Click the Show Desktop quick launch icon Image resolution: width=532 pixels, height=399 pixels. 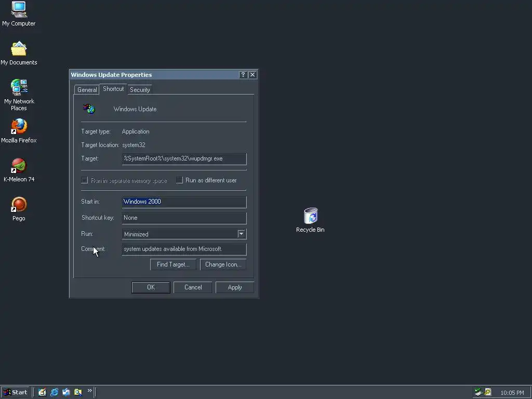pyautogui.click(x=42, y=392)
